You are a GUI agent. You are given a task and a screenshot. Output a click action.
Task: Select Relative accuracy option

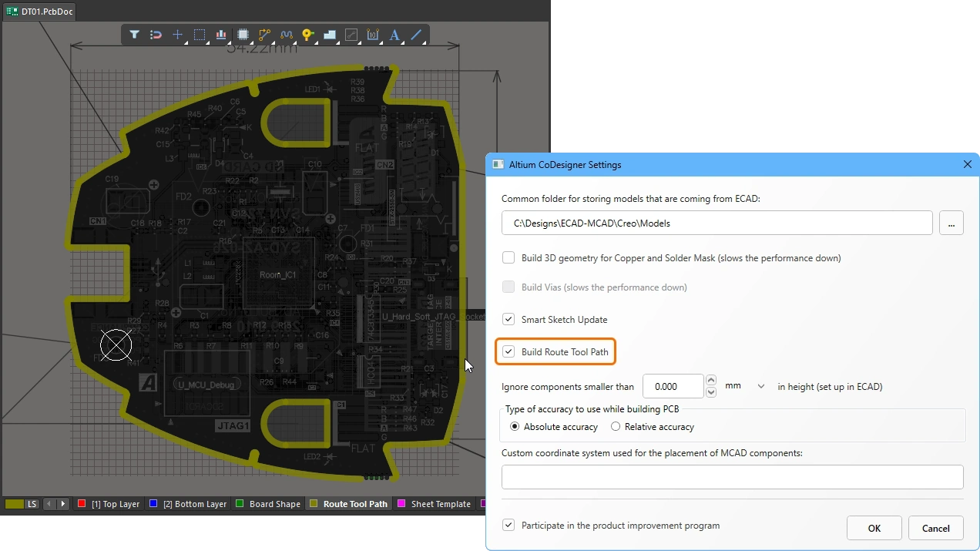[615, 426]
